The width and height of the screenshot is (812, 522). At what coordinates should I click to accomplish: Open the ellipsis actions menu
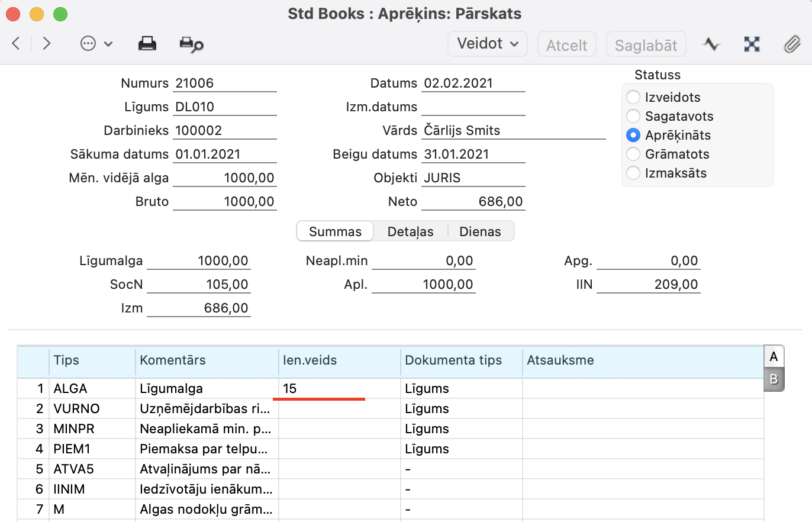(x=95, y=44)
